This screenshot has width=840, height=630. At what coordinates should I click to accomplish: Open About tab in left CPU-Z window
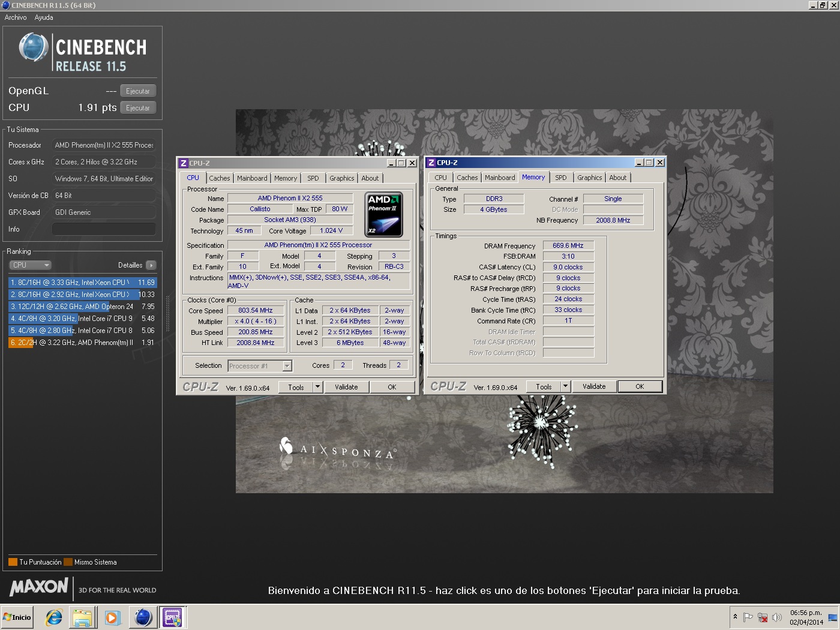click(x=370, y=178)
